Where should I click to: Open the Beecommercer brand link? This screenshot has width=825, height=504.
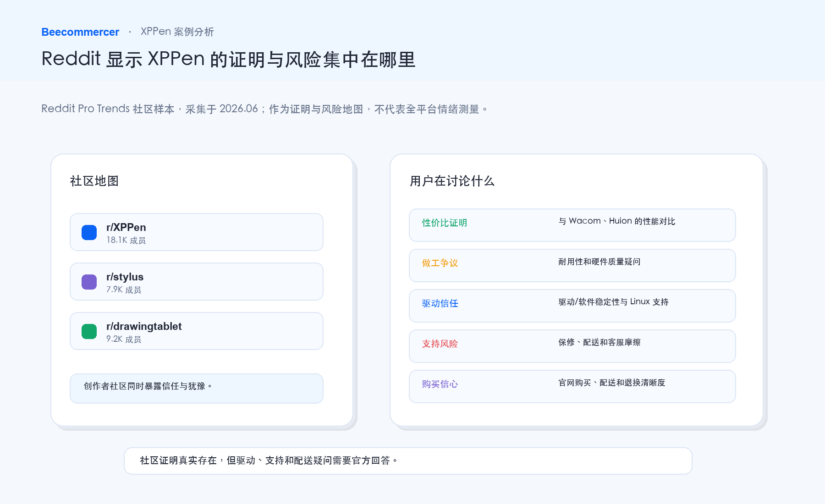click(80, 32)
